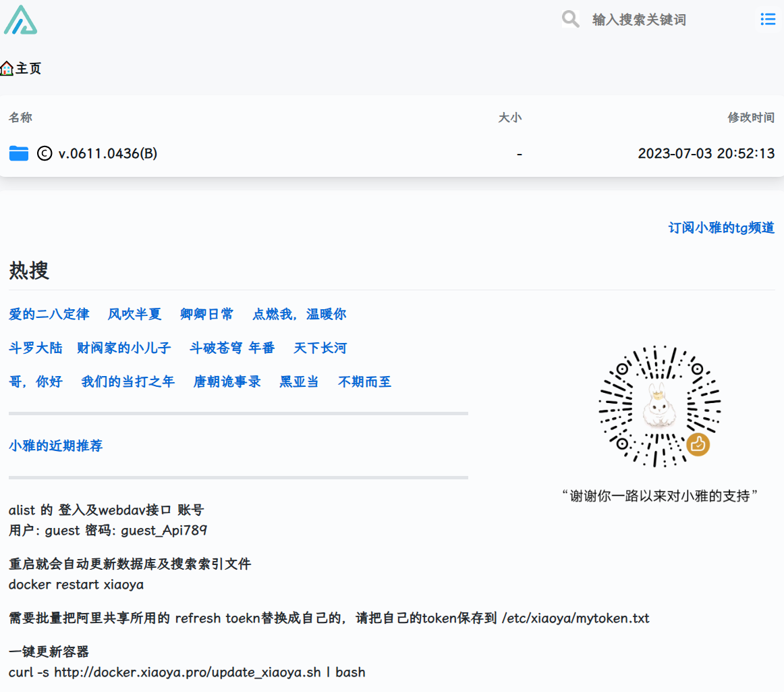Go to 主页 breadcrumb
Image resolution: width=784 pixels, height=692 pixels.
coord(28,69)
